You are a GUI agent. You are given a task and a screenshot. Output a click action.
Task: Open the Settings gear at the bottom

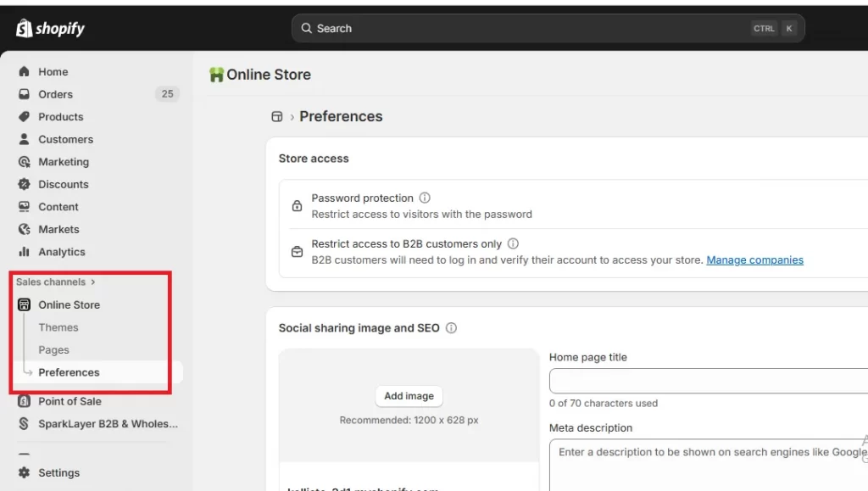click(25, 472)
